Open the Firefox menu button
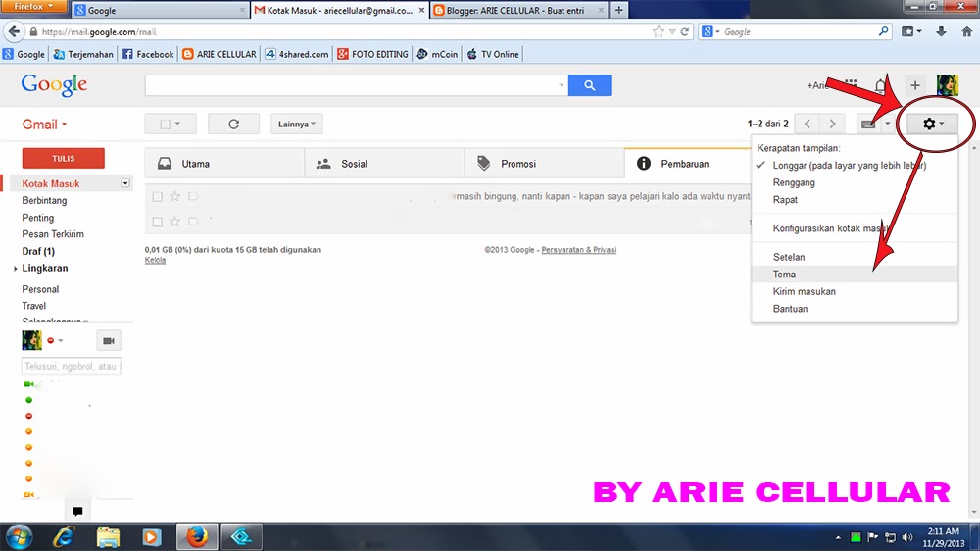 (33, 7)
